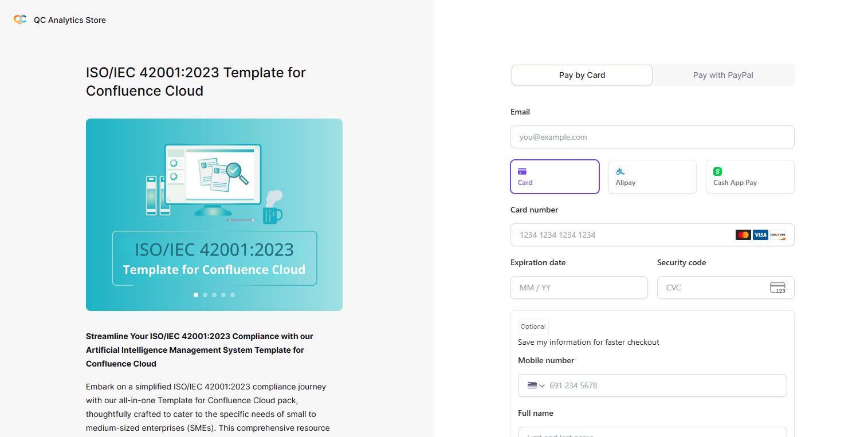The width and height of the screenshot is (868, 437).
Task: Click the Visa logo in card number field
Action: pos(760,235)
